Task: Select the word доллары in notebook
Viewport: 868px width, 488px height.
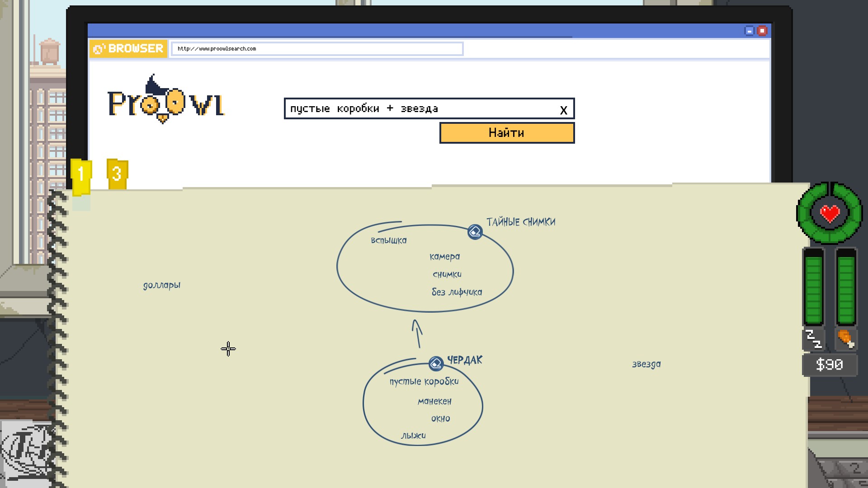Action: (x=161, y=285)
